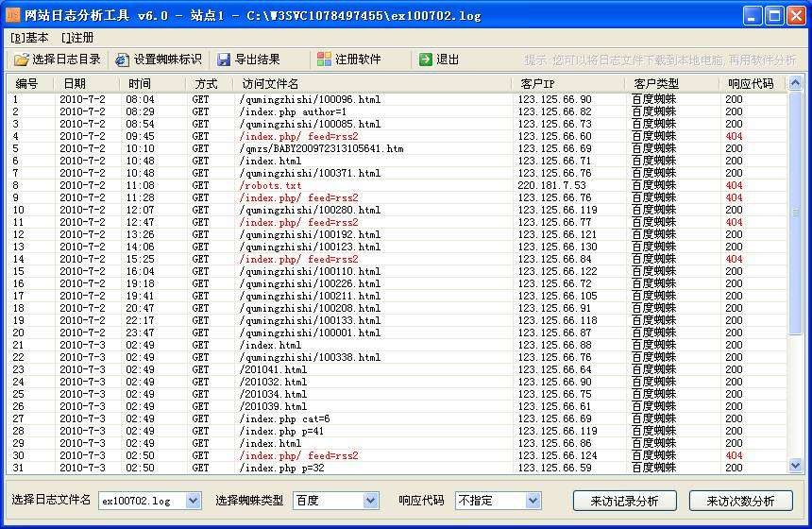Select /qumingzhishi/100133.html entry
Screen dimensions: 812x529
coord(310,321)
